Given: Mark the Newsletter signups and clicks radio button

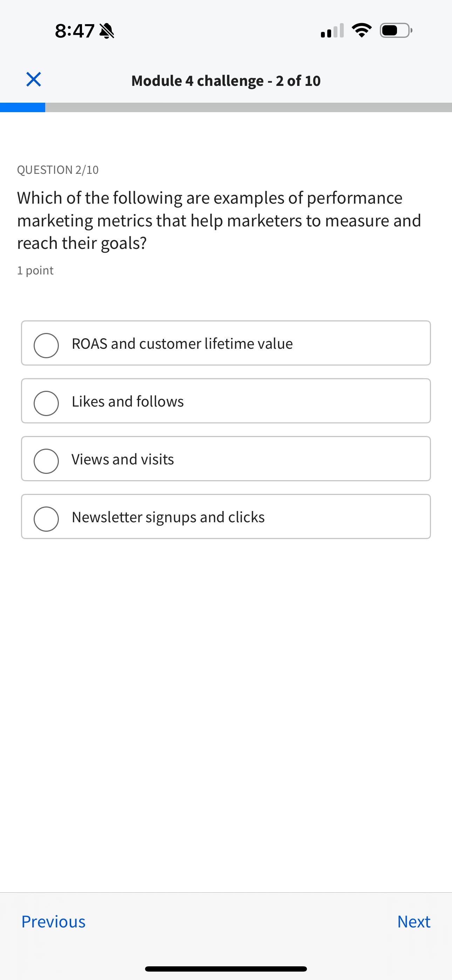Looking at the screenshot, I should click(46, 519).
